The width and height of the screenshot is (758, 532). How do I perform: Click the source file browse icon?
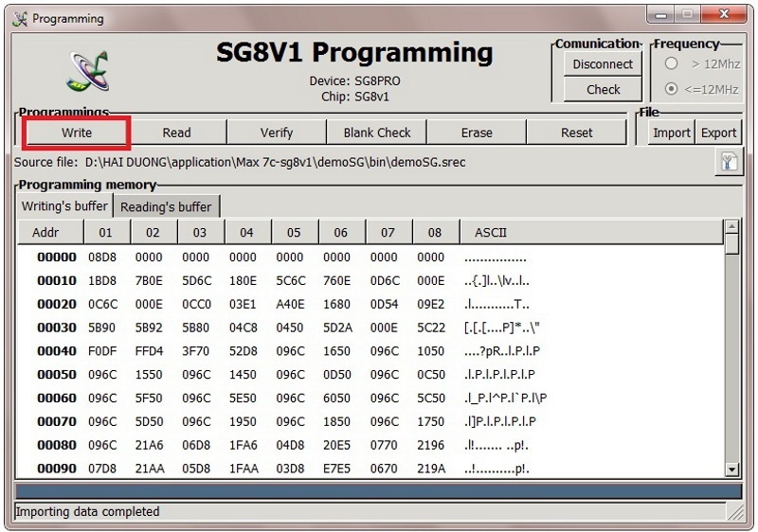tap(729, 161)
